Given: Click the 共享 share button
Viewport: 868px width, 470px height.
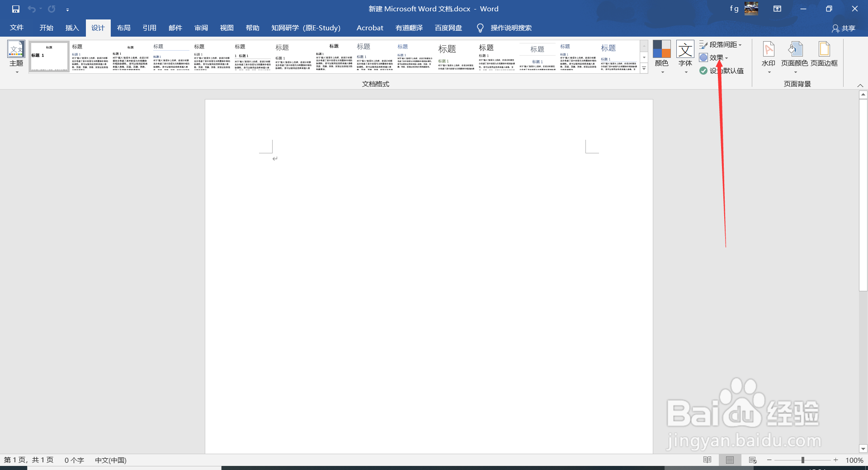Looking at the screenshot, I should click(844, 28).
